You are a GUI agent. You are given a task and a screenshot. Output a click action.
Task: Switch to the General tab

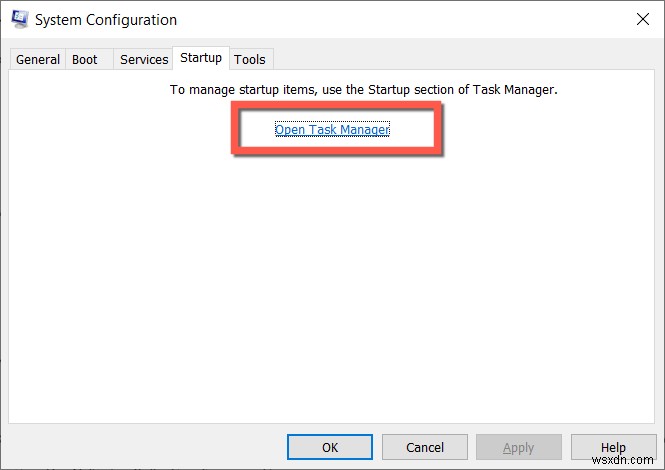pyautogui.click(x=38, y=59)
